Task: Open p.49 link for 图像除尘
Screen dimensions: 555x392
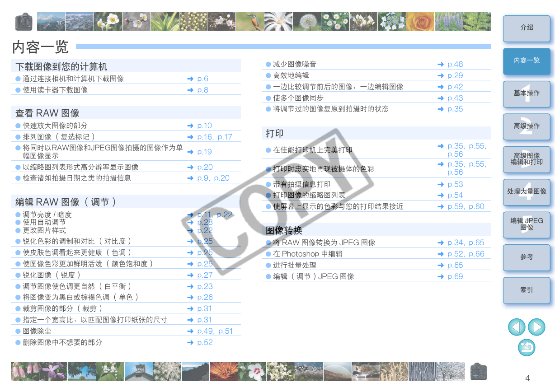Action: coord(205,331)
